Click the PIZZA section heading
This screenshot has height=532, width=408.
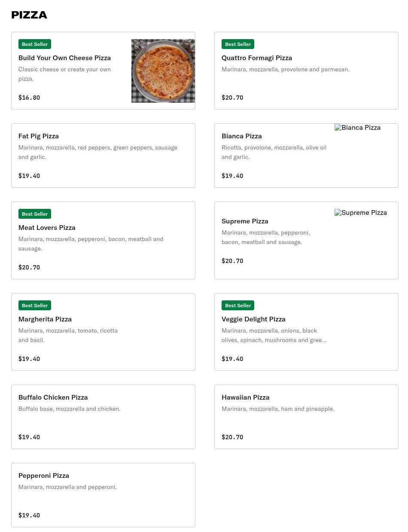tap(29, 15)
